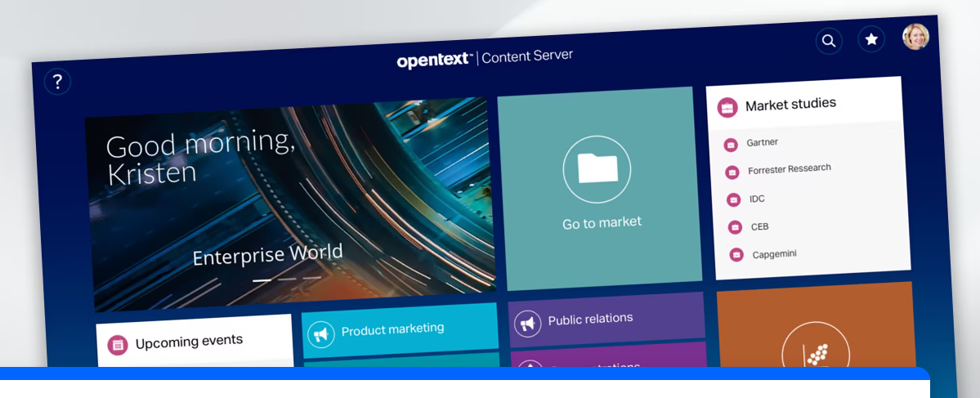
Task: Click the Good morning, Kristen greeting
Action: pyautogui.click(x=200, y=156)
